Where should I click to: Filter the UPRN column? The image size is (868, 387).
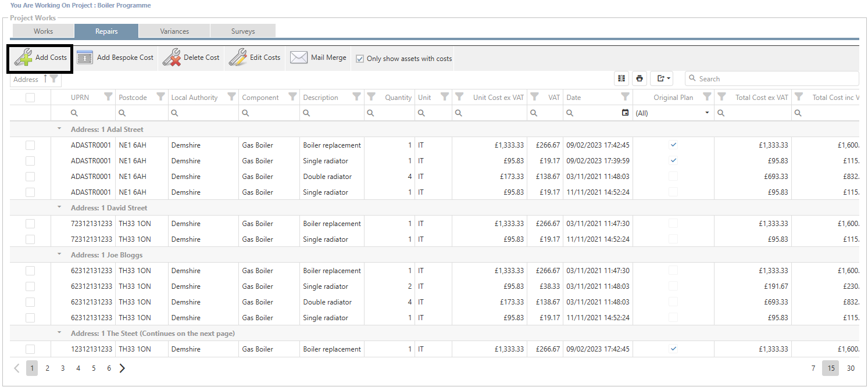click(108, 97)
